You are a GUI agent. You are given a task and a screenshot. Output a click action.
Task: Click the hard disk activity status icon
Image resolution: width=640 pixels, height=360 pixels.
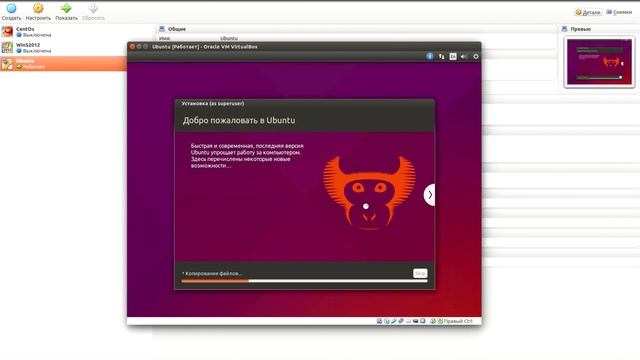(x=379, y=321)
